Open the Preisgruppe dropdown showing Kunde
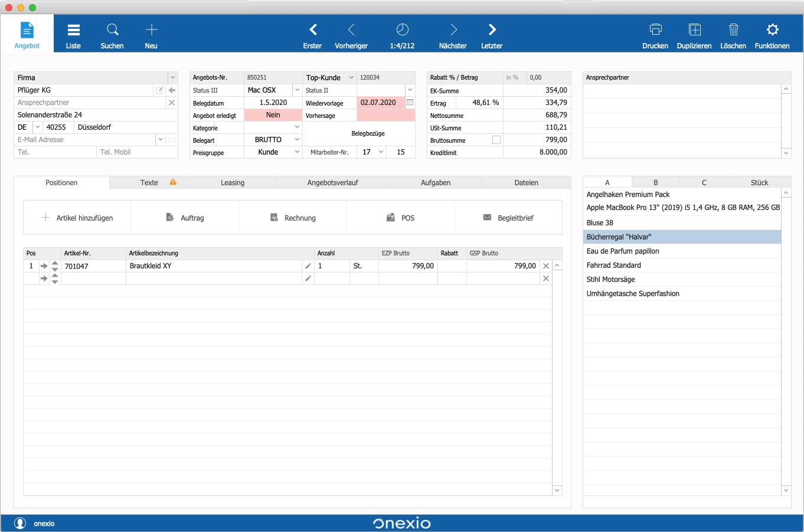This screenshot has height=532, width=804. point(298,152)
